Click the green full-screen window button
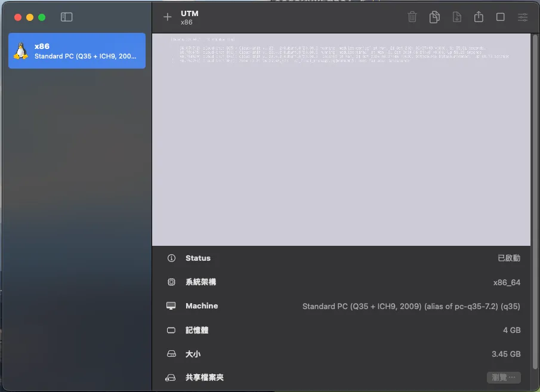 point(42,17)
